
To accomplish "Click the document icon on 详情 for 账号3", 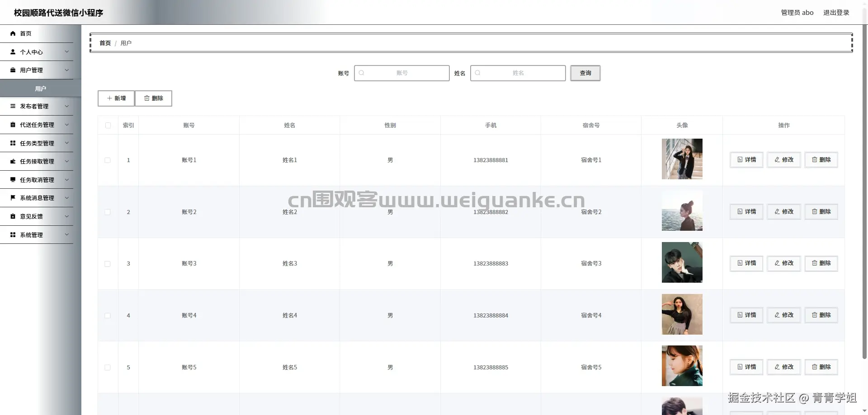I will point(740,263).
